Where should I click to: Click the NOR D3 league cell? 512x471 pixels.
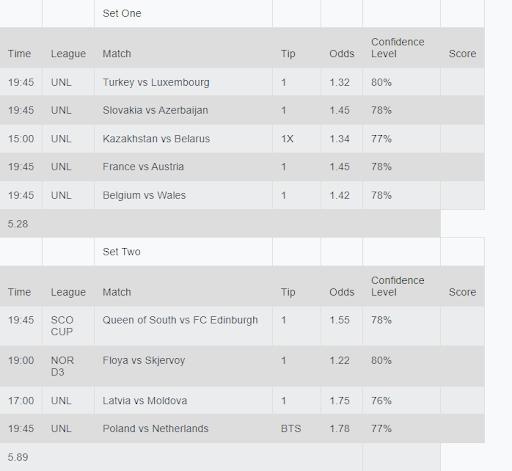coord(62,366)
